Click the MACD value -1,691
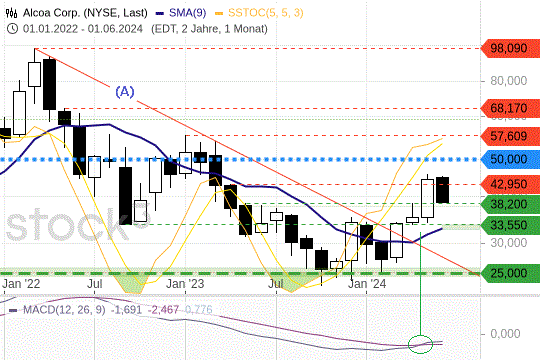The image size is (540, 360). tap(126, 310)
